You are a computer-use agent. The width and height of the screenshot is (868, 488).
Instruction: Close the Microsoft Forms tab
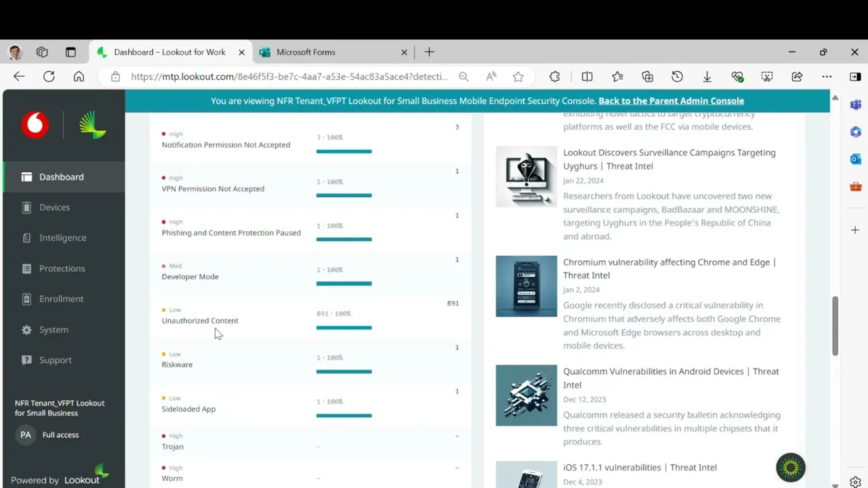404,52
